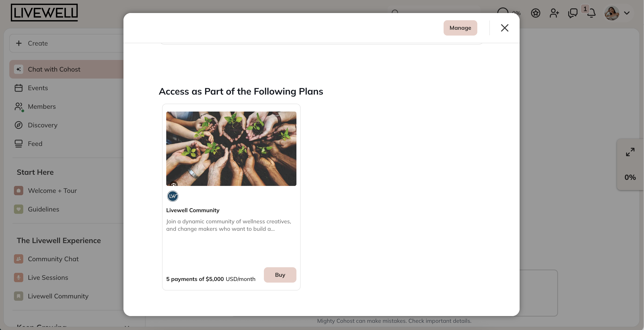Click the plan's hands-with-plants thumbnail

(x=231, y=149)
